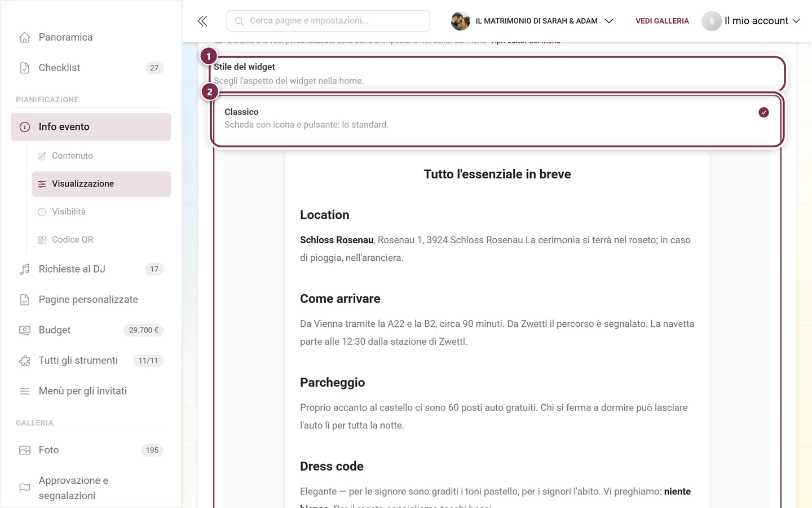
Task: Click the Checklist count badge 27
Action: tap(154, 68)
